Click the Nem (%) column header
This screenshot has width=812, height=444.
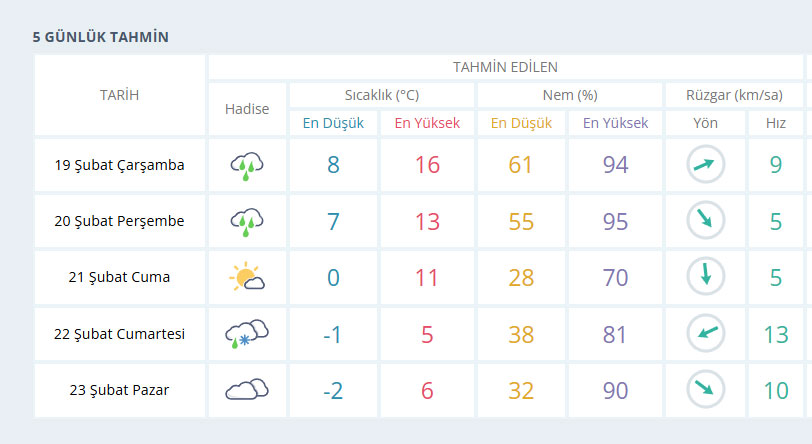(570, 95)
